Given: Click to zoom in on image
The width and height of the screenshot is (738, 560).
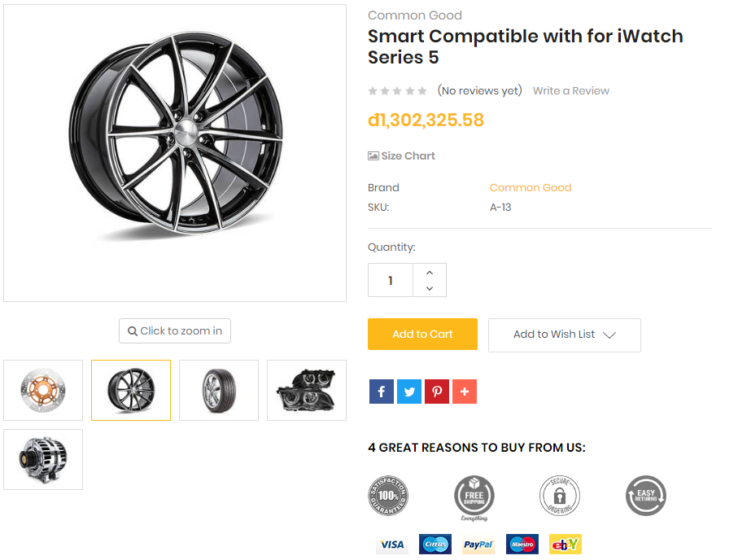Looking at the screenshot, I should (175, 331).
